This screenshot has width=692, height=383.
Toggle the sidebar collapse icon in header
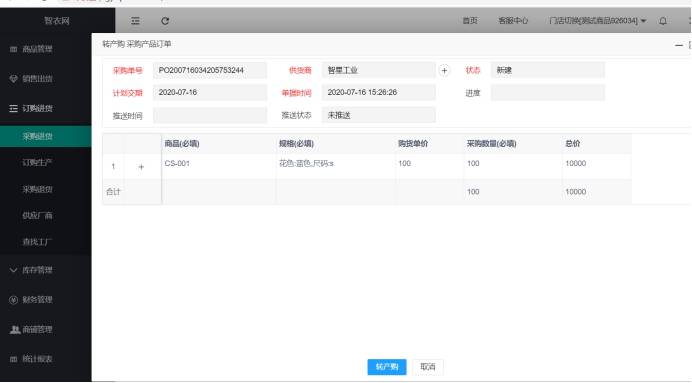135,21
